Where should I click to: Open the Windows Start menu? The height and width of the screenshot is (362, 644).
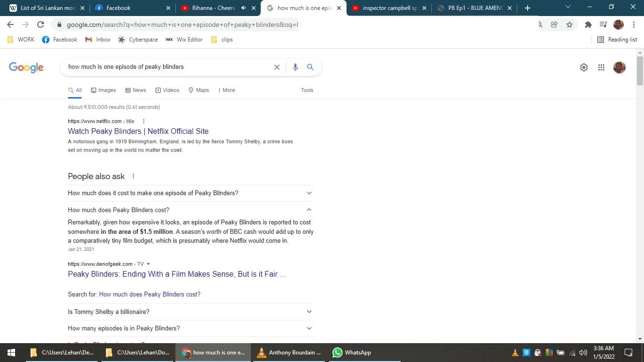(11, 353)
